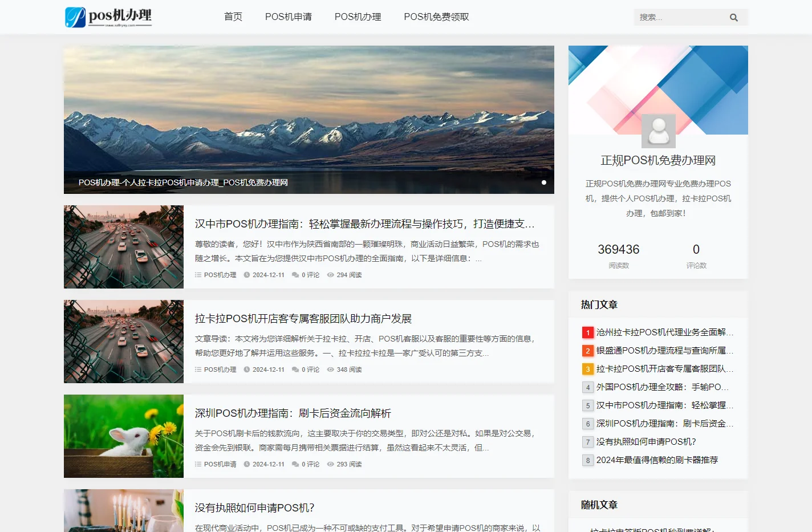Click comment icon in 拉卡拉POS机开店 article meta
Viewport: 812px width, 532px height.
click(295, 369)
